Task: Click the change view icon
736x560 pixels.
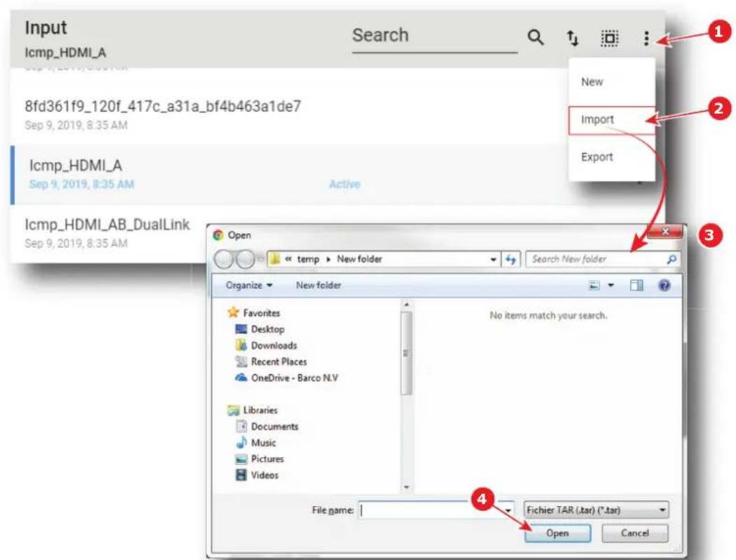Action: point(594,285)
